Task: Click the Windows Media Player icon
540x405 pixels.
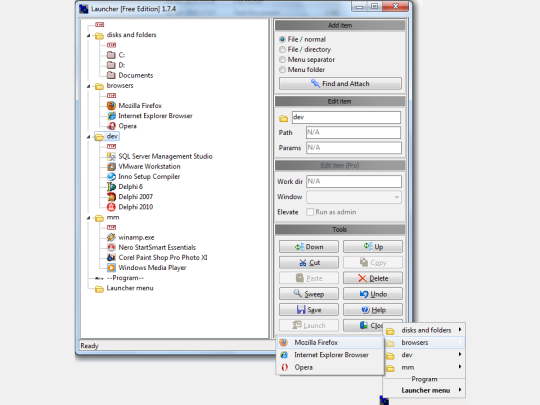Action: pyautogui.click(x=111, y=268)
